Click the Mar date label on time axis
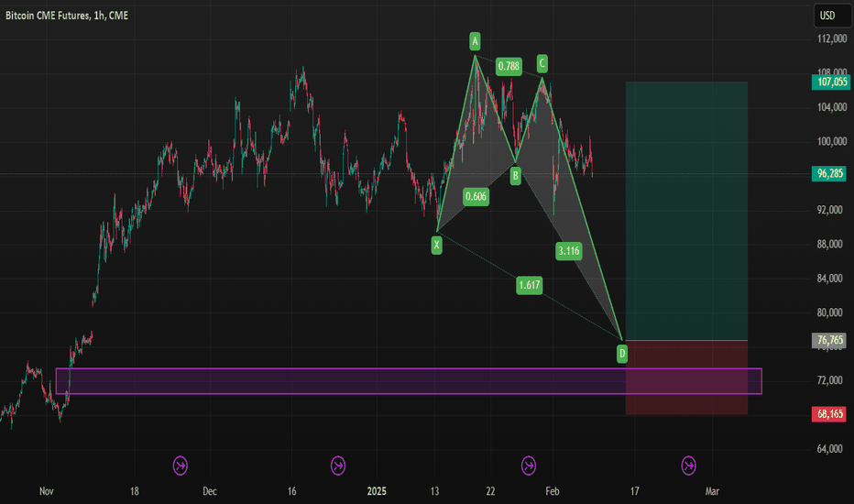The width and height of the screenshot is (854, 504). [x=712, y=491]
